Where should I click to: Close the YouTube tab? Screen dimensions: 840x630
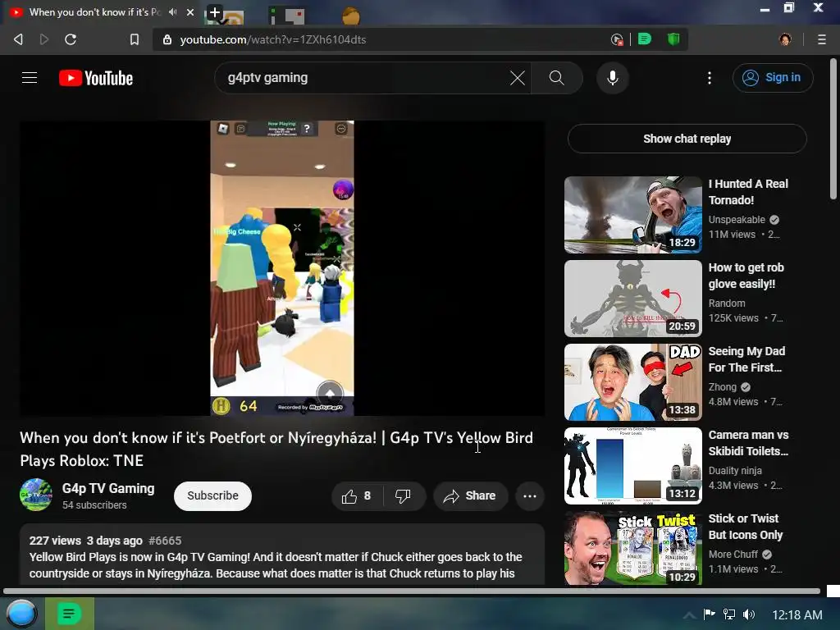tap(190, 11)
